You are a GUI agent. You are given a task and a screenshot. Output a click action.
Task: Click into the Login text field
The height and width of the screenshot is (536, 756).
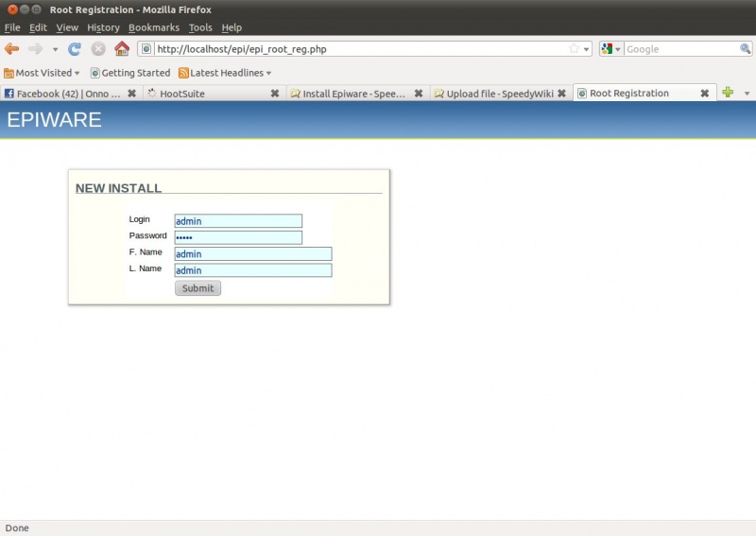(x=238, y=221)
